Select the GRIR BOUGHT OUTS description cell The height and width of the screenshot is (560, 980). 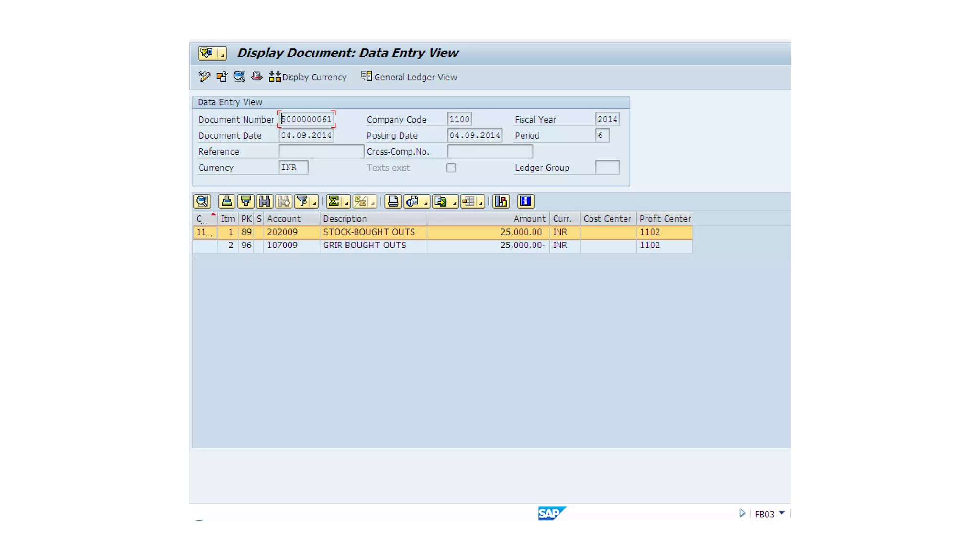coord(373,245)
